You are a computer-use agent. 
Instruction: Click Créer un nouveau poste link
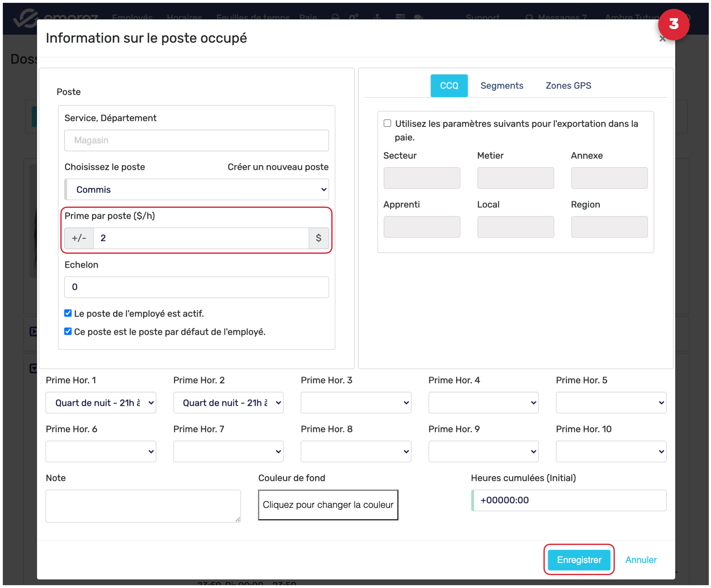click(278, 167)
